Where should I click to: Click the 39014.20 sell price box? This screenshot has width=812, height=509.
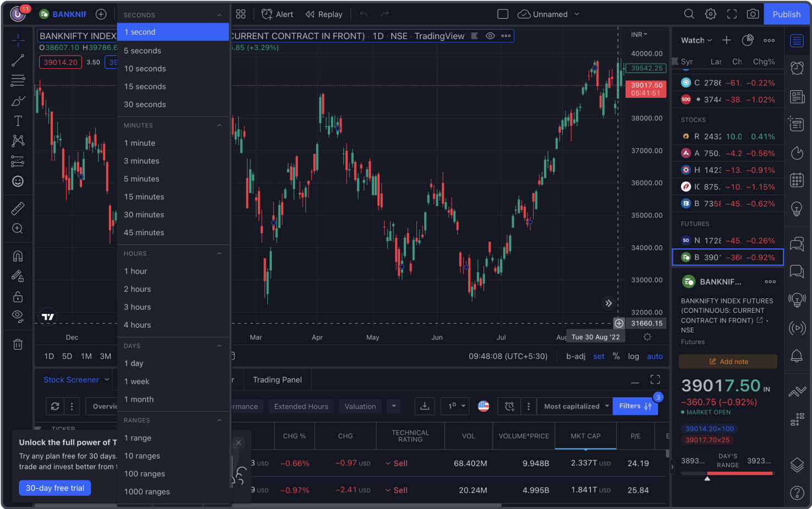[x=61, y=62]
